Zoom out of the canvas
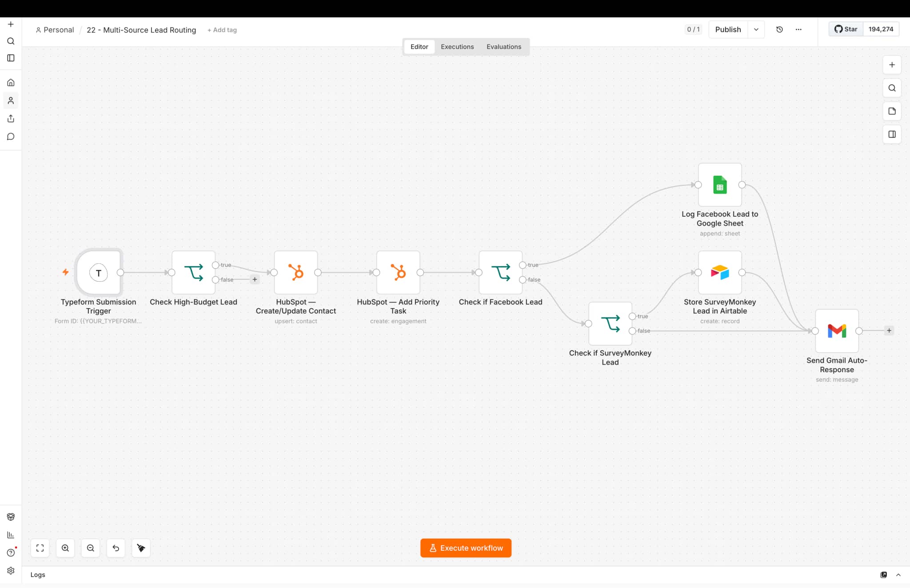This screenshot has width=910, height=588. [91, 548]
